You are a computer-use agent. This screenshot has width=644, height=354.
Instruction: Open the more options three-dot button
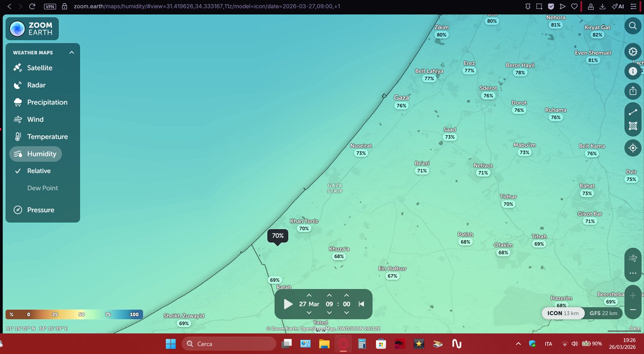click(x=633, y=273)
